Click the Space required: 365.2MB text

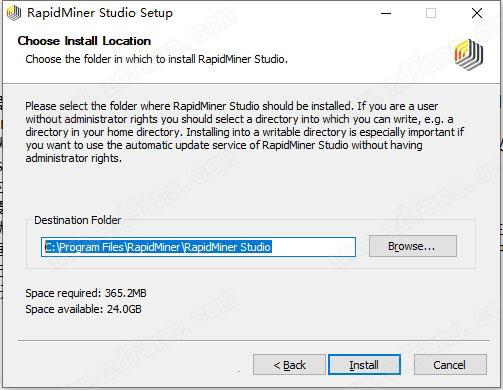click(x=86, y=293)
